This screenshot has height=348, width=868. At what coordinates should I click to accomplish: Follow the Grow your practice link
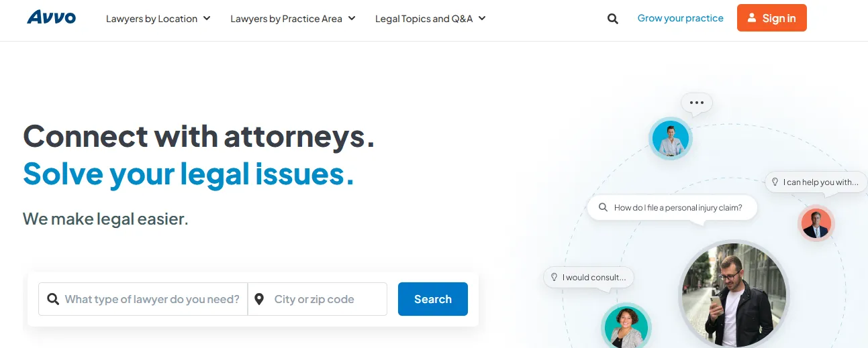click(x=680, y=18)
